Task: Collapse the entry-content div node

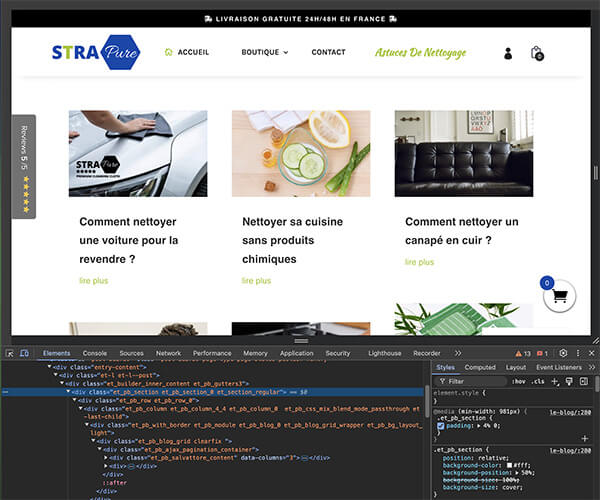Action: tap(49, 367)
